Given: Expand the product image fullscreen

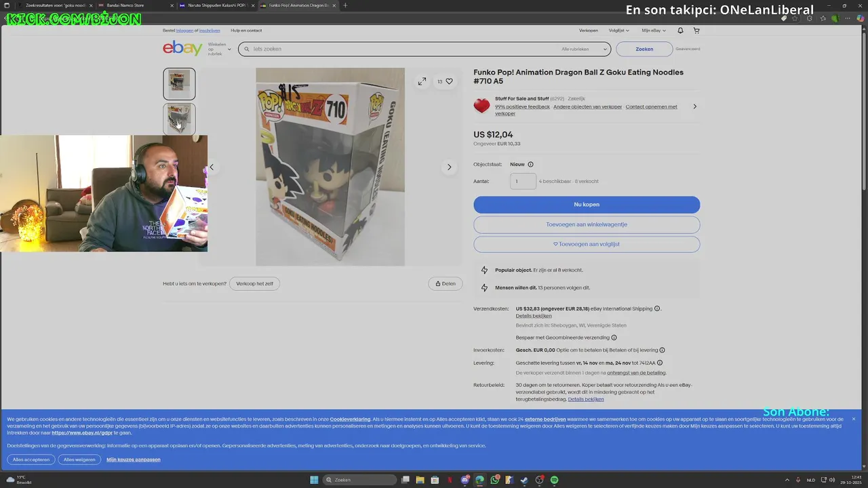Looking at the screenshot, I should pos(422,81).
